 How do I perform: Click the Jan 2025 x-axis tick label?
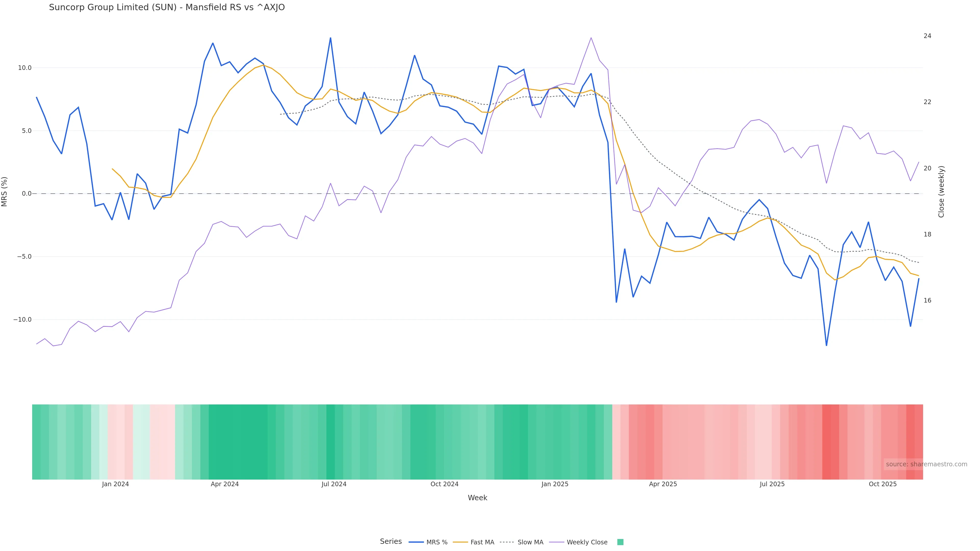coord(555,484)
